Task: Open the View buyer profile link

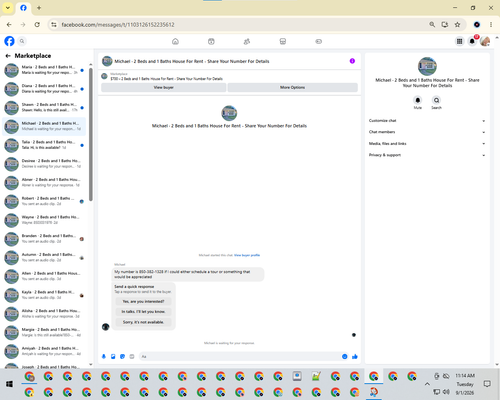Action: 247,255
